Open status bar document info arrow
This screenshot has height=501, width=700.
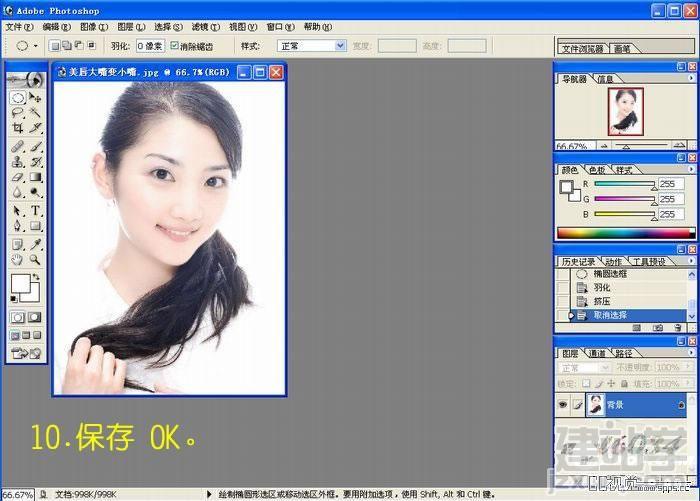209,494
